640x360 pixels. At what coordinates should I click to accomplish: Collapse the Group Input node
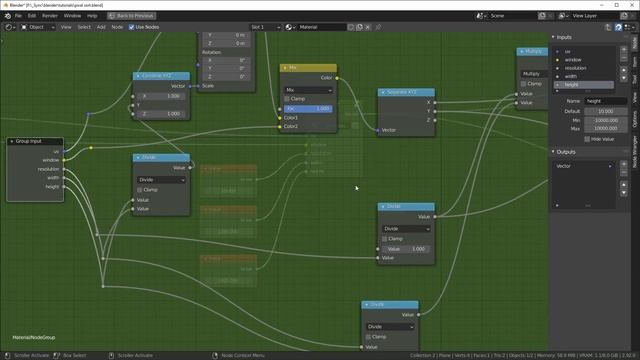[x=11, y=141]
